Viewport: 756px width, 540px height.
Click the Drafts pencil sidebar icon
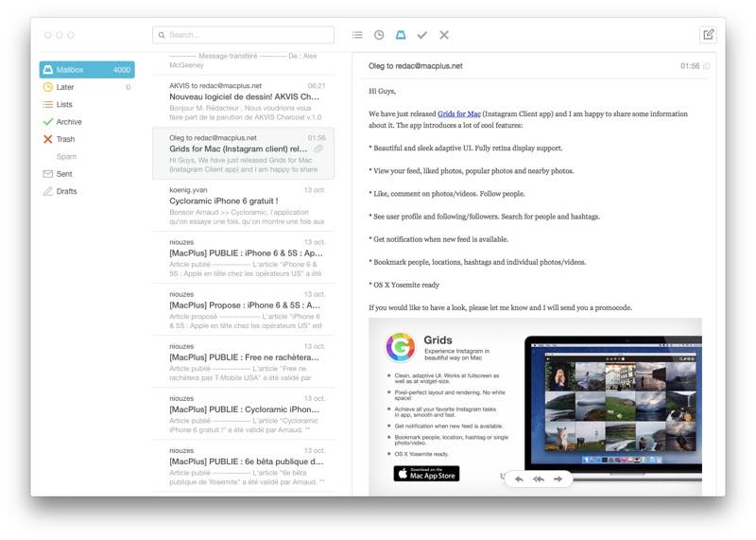[x=48, y=191]
